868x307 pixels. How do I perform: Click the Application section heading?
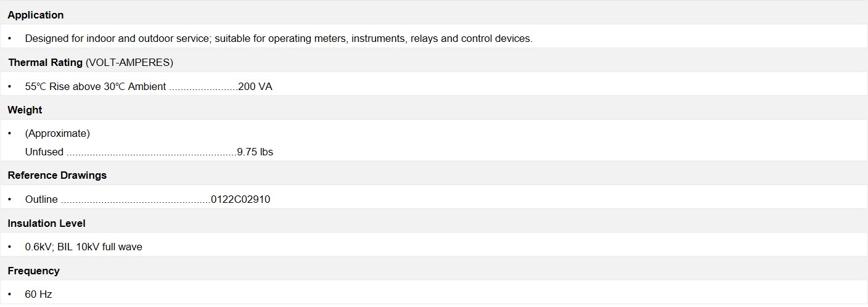[36, 15]
